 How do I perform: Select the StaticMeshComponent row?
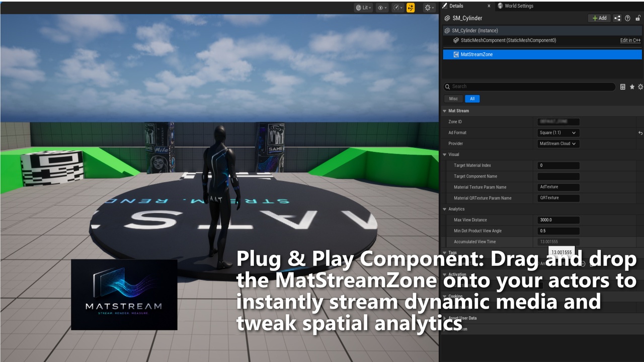[x=542, y=40]
